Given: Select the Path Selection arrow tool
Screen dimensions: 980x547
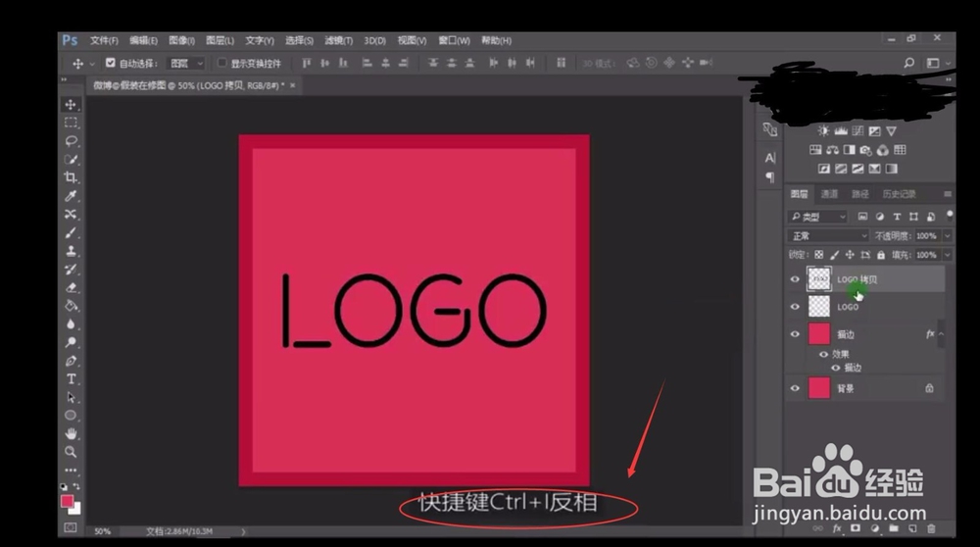Looking at the screenshot, I should pyautogui.click(x=71, y=397).
